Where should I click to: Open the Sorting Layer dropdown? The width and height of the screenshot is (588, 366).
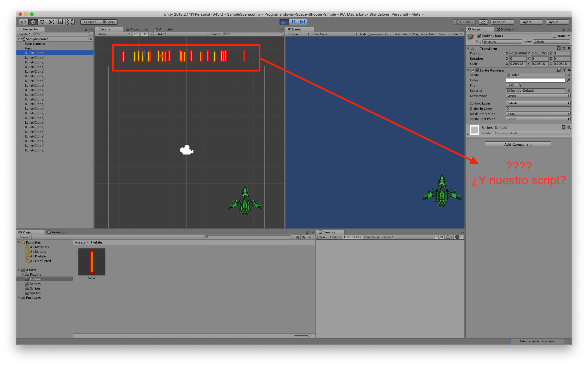click(x=538, y=103)
